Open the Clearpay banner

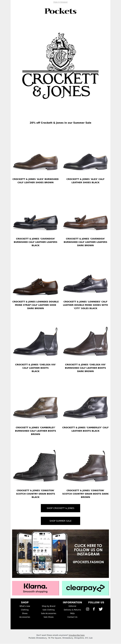tap(85, 588)
